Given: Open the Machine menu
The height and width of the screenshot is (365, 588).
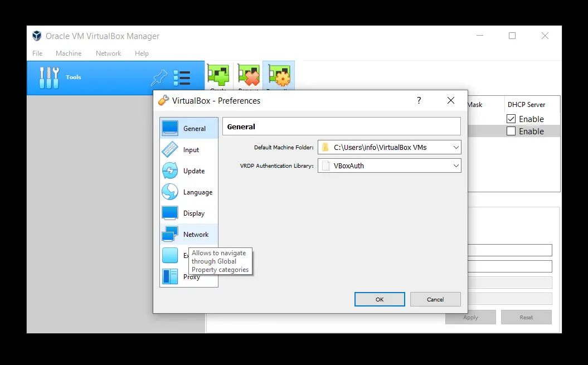Looking at the screenshot, I should (x=69, y=53).
